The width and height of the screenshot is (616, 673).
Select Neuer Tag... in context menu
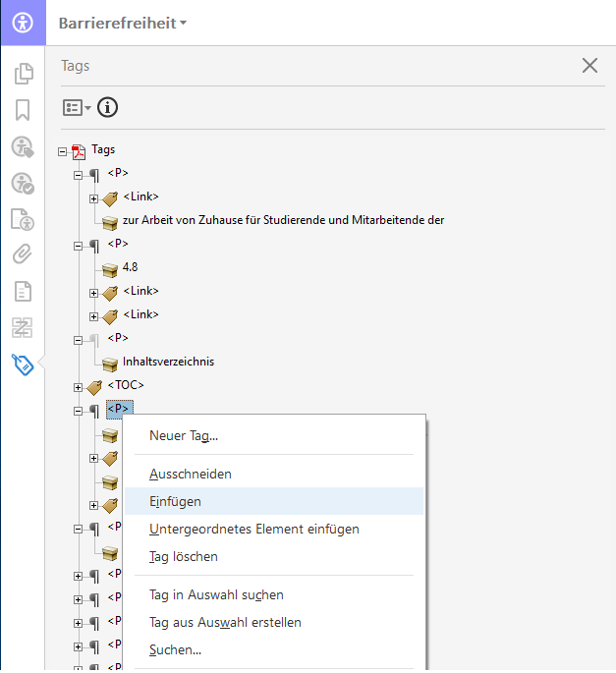[183, 435]
